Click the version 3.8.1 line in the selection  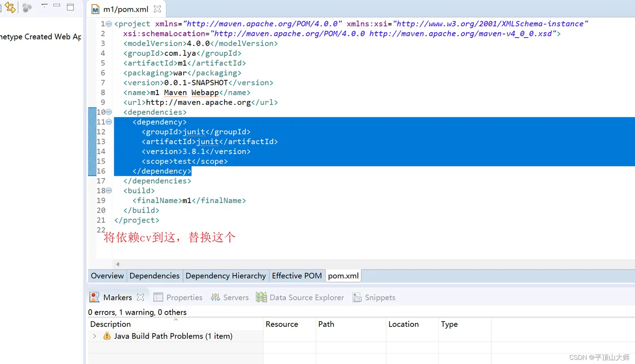point(196,151)
